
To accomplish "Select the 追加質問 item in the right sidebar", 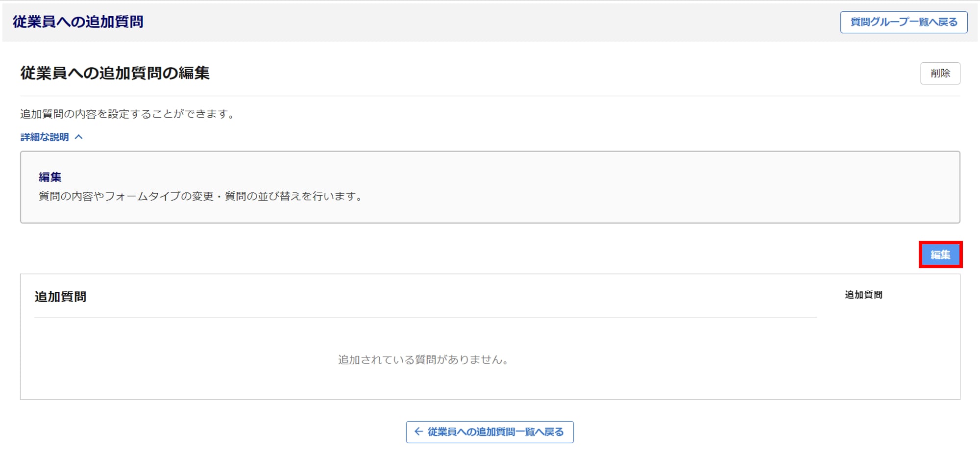I will pos(863,295).
